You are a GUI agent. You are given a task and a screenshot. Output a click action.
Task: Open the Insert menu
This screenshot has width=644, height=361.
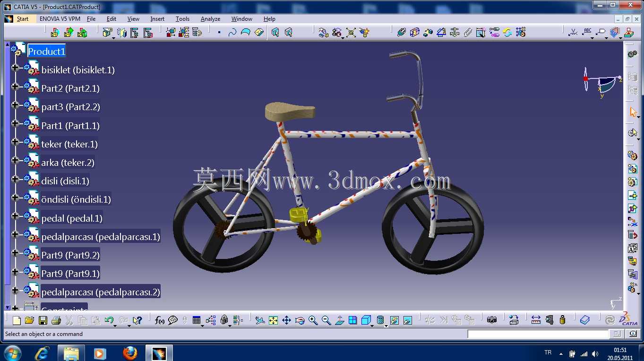coord(157,19)
